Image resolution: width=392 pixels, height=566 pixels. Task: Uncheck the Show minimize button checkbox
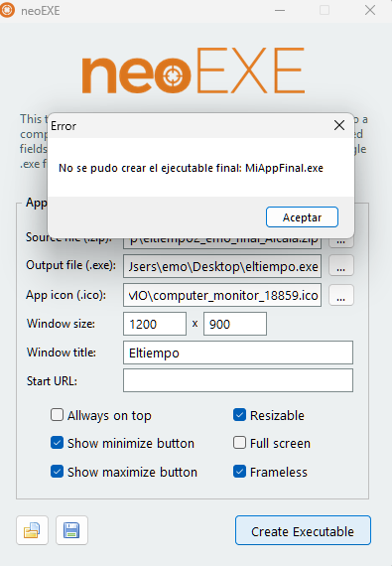[x=57, y=443]
